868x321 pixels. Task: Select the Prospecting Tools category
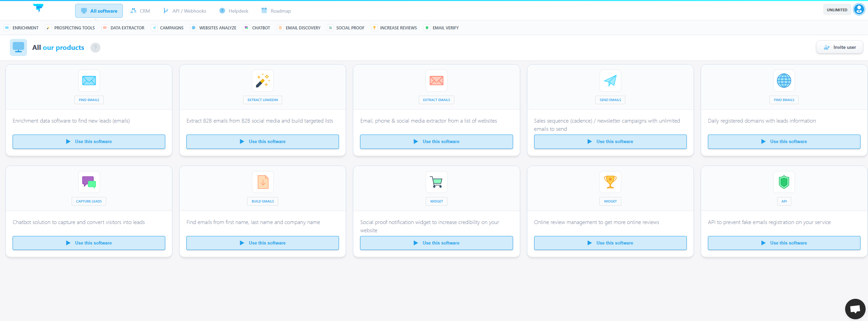(70, 28)
